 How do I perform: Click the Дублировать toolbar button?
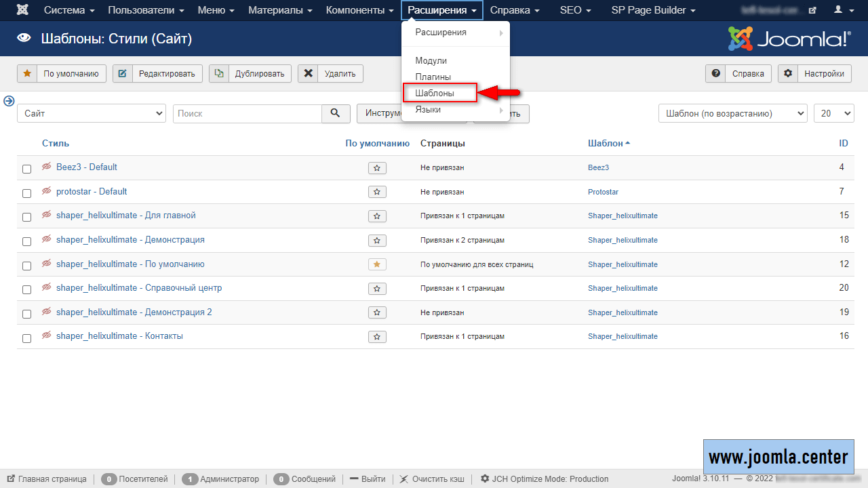click(250, 74)
